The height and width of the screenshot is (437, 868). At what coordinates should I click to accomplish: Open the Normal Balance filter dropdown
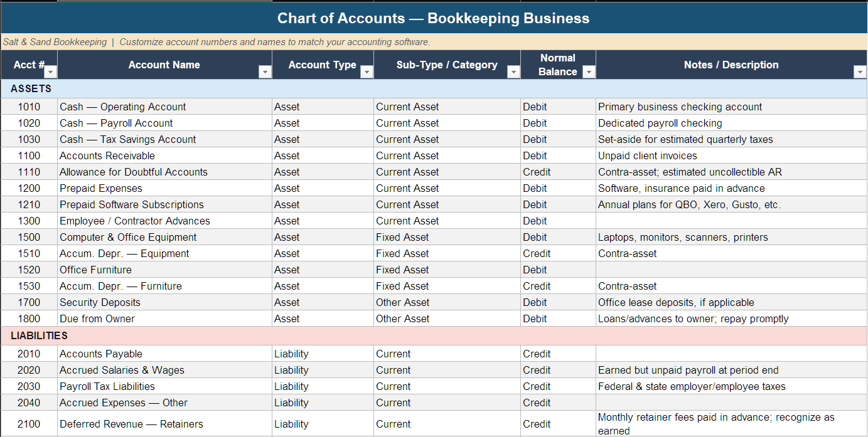pyautogui.click(x=589, y=73)
